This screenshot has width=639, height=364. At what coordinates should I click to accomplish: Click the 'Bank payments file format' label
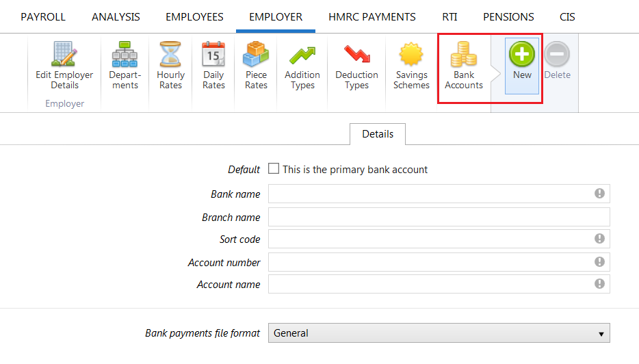tap(202, 333)
